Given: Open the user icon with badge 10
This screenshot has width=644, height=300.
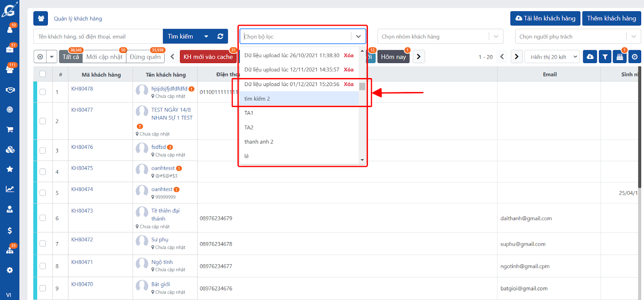Looking at the screenshot, I should pos(10,29).
